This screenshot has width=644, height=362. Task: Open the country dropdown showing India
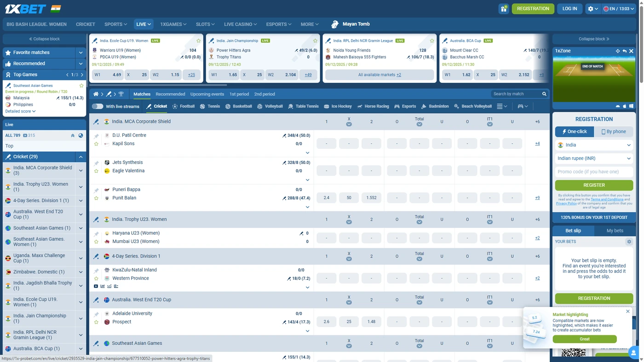pyautogui.click(x=594, y=145)
